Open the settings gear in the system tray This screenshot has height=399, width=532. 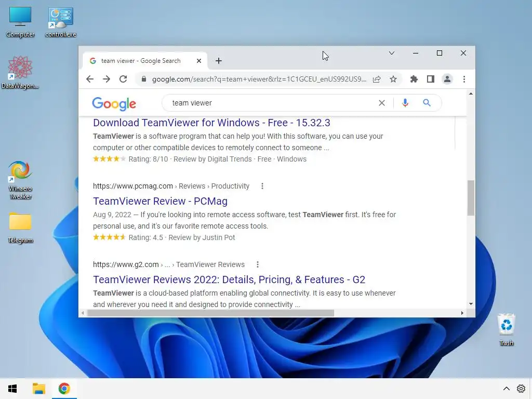[521, 389]
